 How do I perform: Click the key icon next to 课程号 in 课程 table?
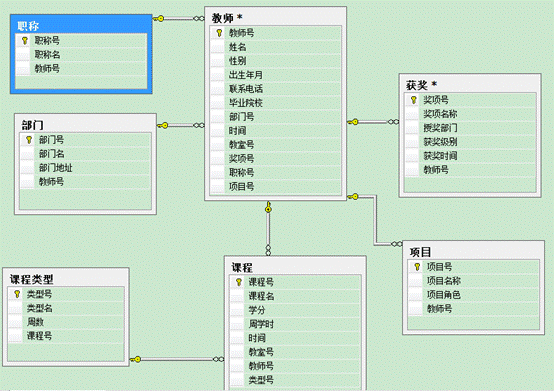[239, 282]
